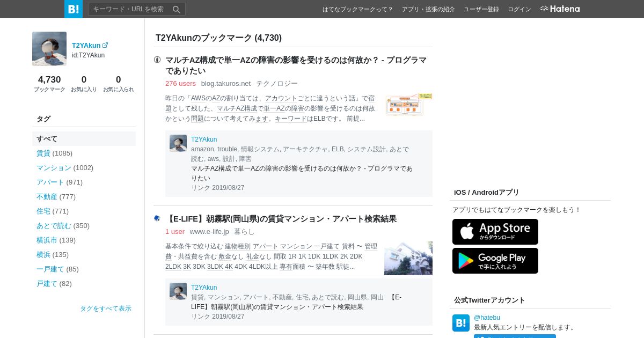Click the AWS keyword link in article excerpt
The height and width of the screenshot is (338, 644).
tap(198, 98)
